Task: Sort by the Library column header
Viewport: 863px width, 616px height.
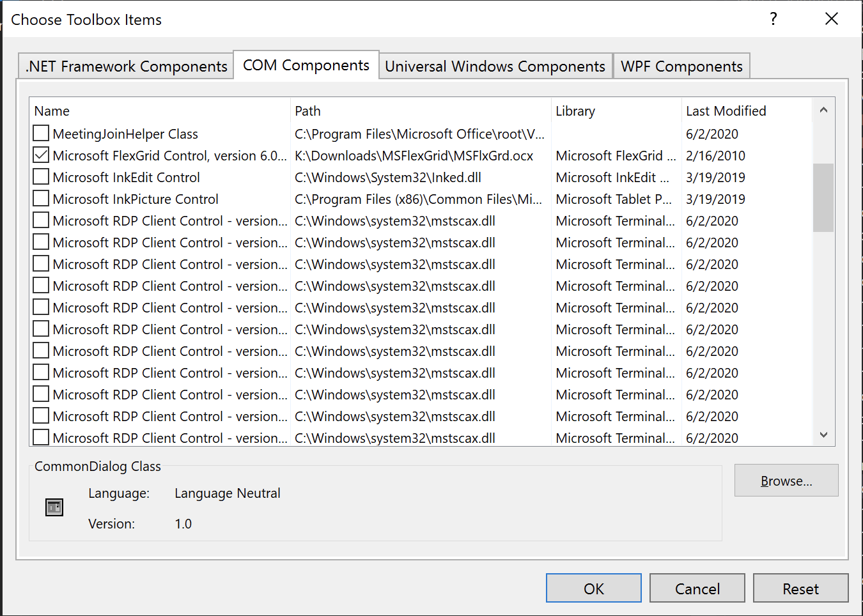Action: (x=616, y=111)
